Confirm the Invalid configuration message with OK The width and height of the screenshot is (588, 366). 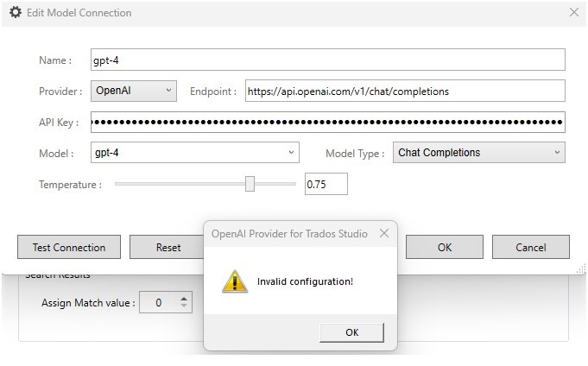(x=351, y=332)
